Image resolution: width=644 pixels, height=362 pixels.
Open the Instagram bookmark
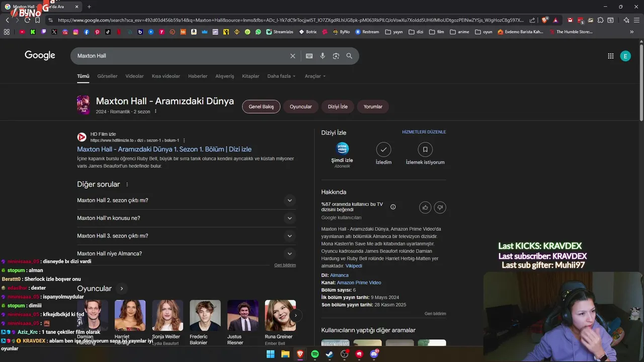click(x=76, y=32)
